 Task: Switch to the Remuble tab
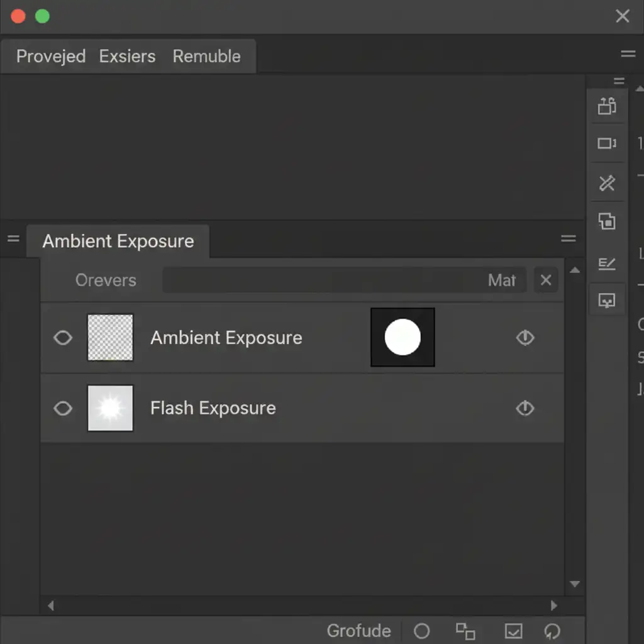[x=206, y=57]
